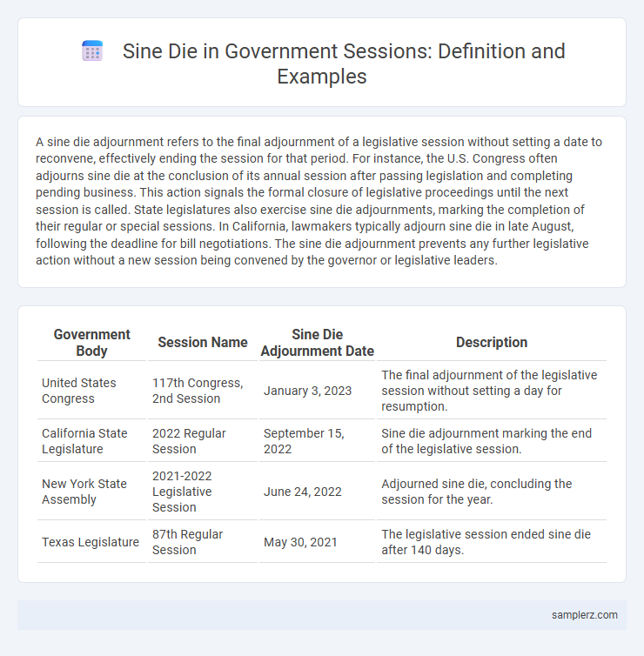The width and height of the screenshot is (644, 656).
Task: Select the '2022 Regular Session' cell
Action: (x=203, y=441)
